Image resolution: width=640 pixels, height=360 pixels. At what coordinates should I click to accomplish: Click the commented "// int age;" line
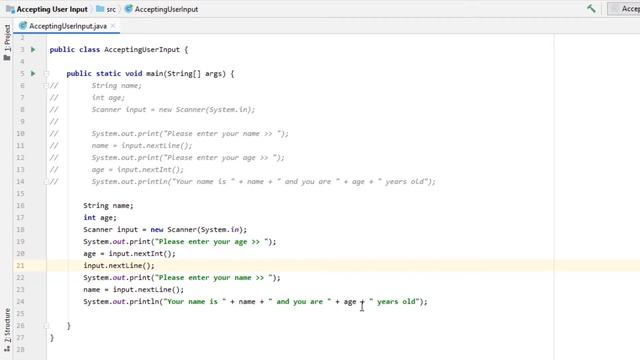[87, 98]
